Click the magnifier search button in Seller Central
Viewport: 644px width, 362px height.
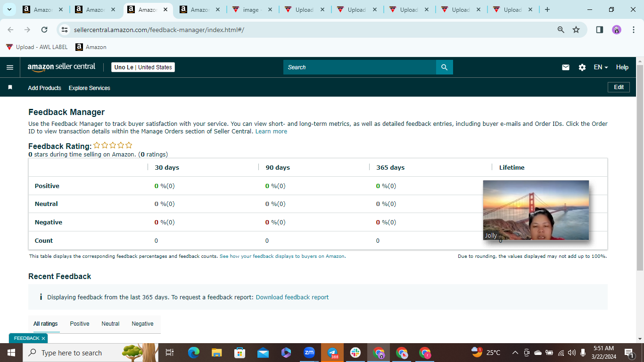pos(445,67)
